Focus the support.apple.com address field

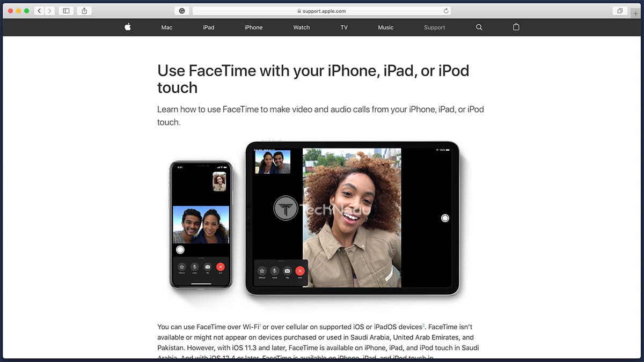321,11
